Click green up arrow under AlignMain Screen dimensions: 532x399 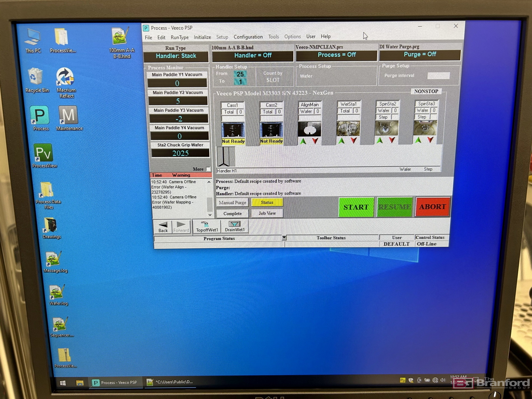[x=303, y=141]
